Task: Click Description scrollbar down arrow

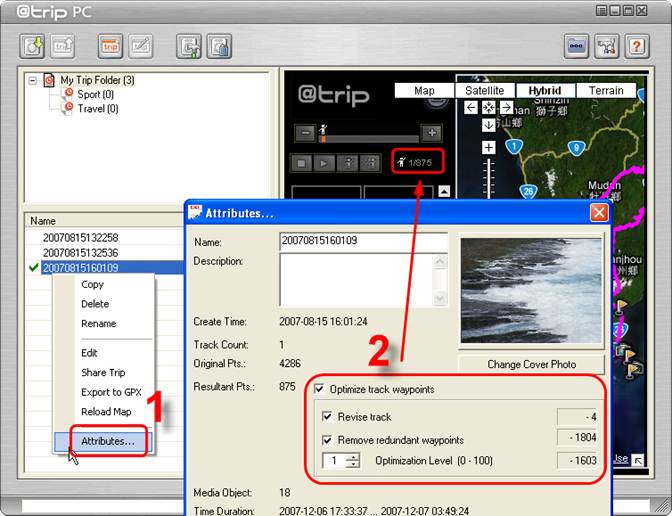Action: [440, 299]
